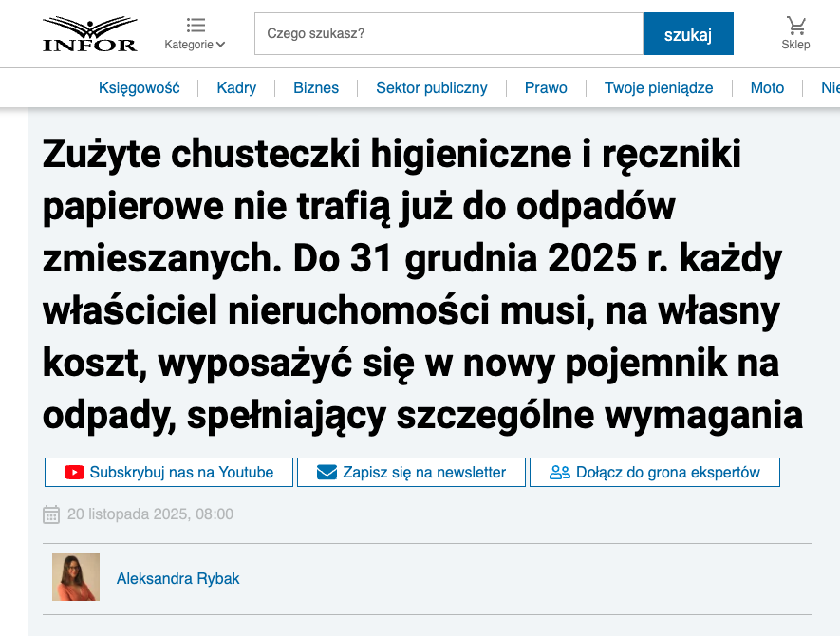Open the Sklep shopping cart icon
Viewport: 840px width, 636px height.
coord(795,26)
